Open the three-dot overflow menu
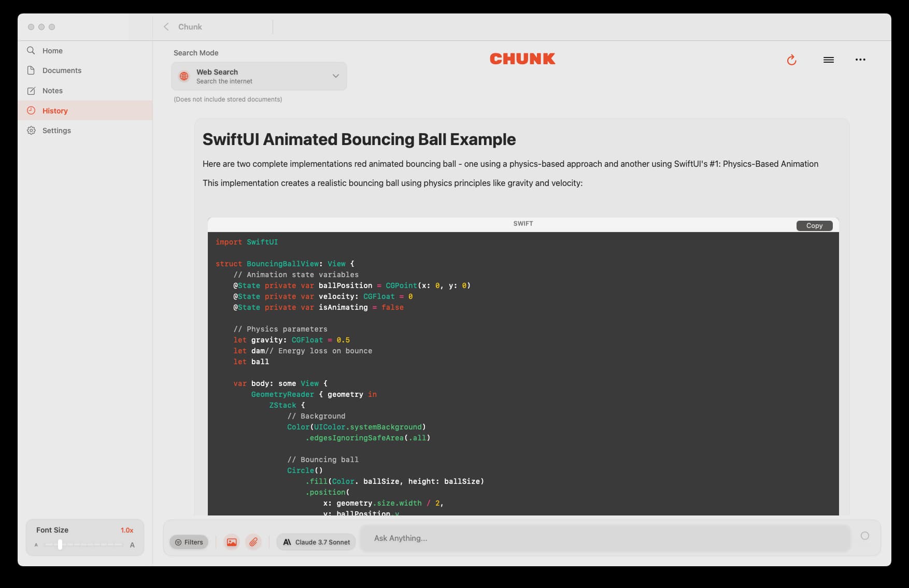909x588 pixels. [860, 60]
